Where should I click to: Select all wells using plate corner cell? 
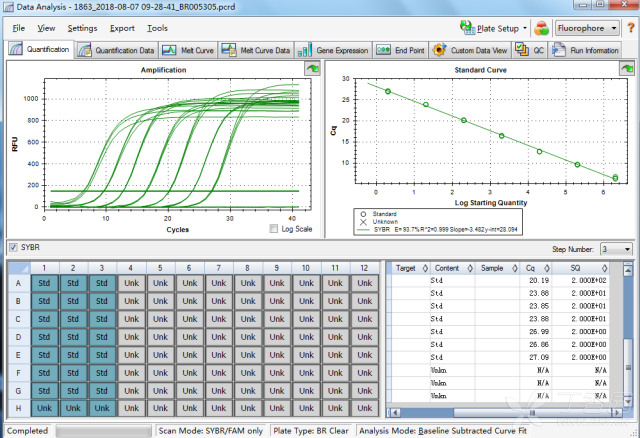click(19, 268)
